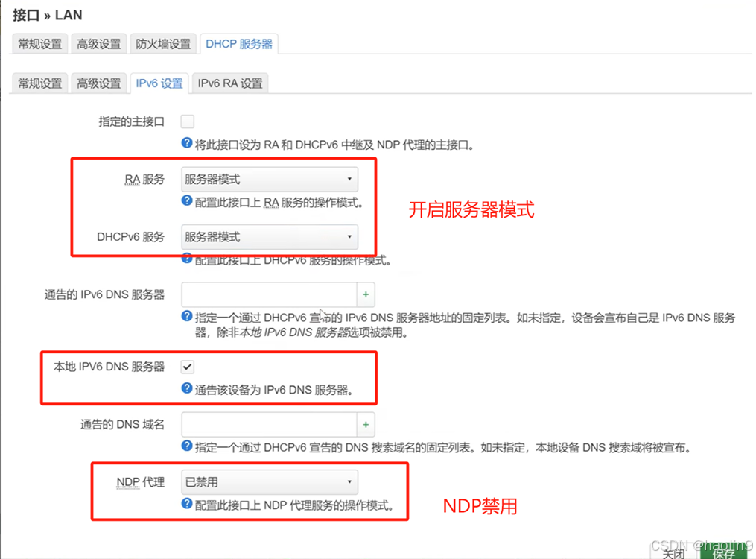Click the 保存 save button
This screenshot has height=559, width=756.
tap(723, 552)
